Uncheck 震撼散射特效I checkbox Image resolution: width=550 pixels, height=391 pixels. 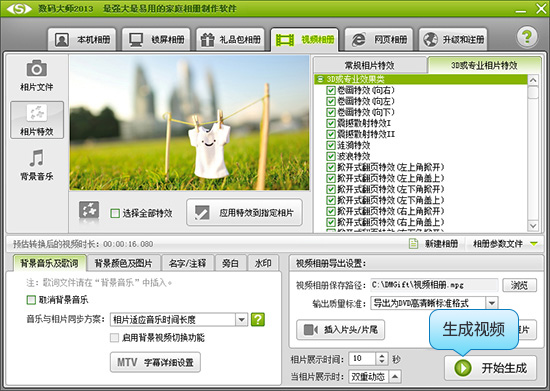(330, 123)
